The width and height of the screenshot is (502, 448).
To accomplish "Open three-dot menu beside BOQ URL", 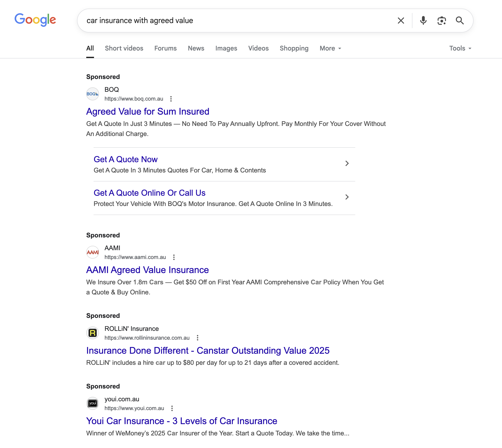I will pos(171,99).
